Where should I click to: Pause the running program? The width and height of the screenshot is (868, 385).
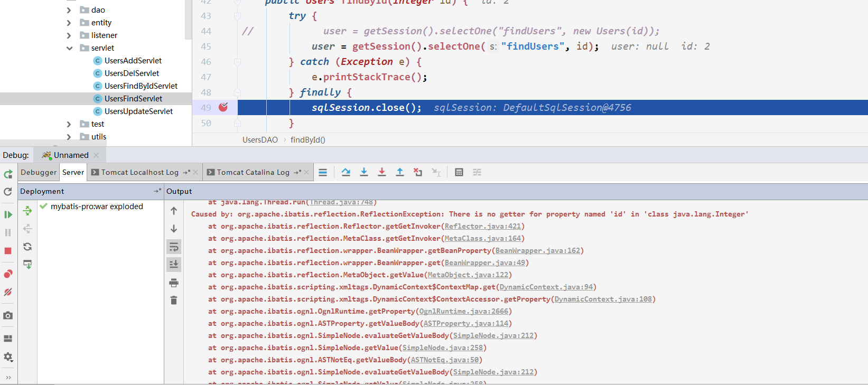[x=8, y=232]
